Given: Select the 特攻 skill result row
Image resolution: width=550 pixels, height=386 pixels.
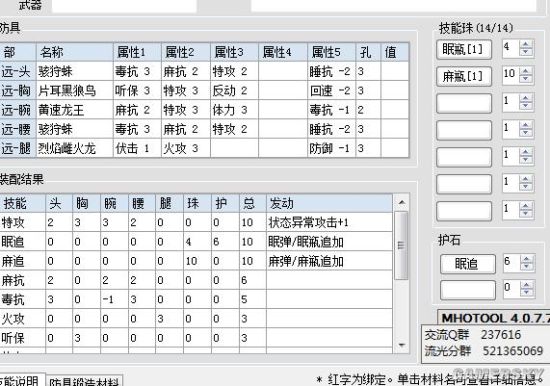Looking at the screenshot, I should [x=196, y=222].
